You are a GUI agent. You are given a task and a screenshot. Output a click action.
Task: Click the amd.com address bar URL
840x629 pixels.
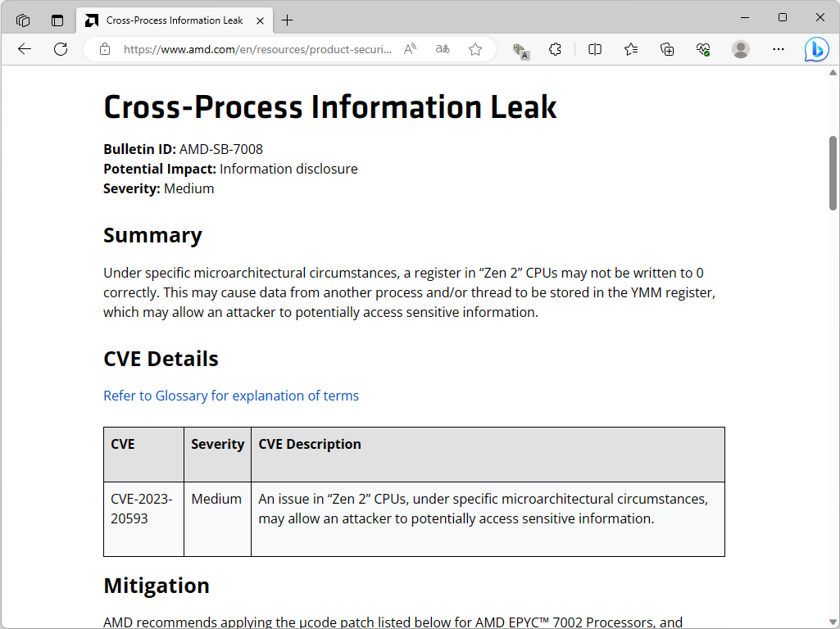257,49
